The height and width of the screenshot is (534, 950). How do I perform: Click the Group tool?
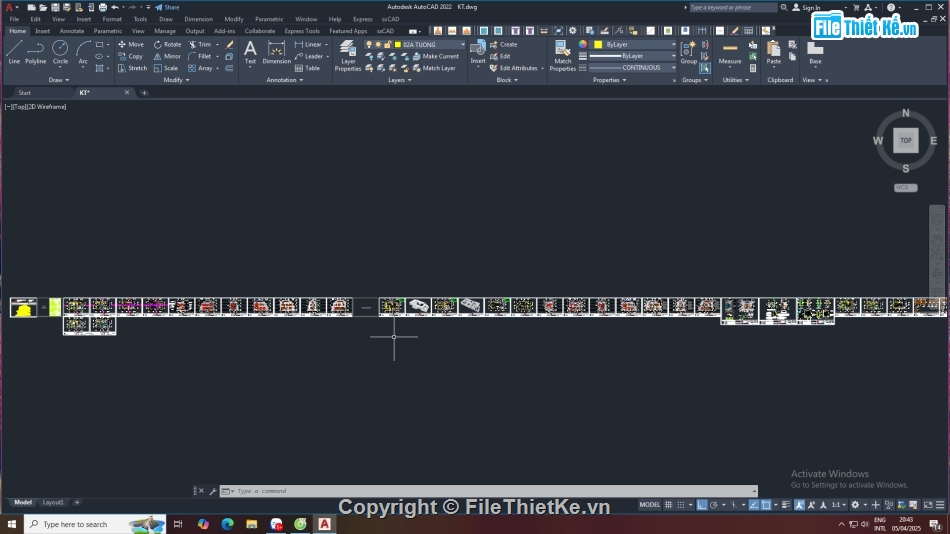click(689, 52)
